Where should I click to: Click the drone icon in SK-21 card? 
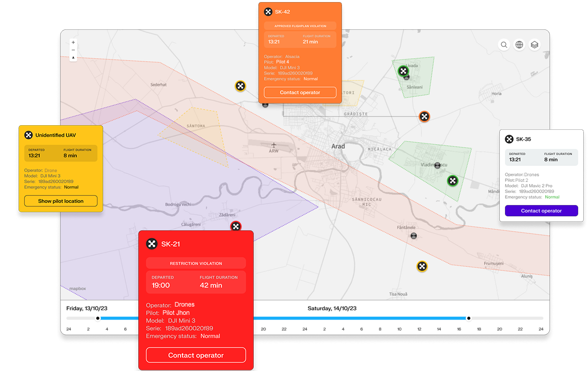click(x=152, y=244)
